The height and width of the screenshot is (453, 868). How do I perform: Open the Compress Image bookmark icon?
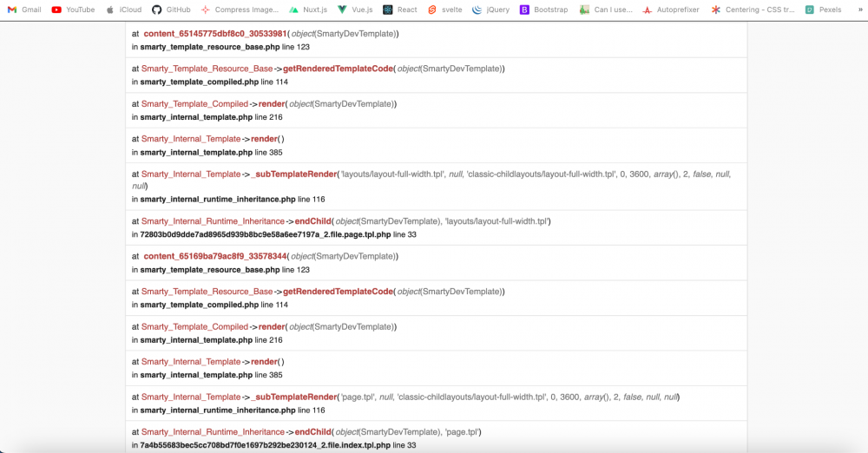pyautogui.click(x=206, y=10)
